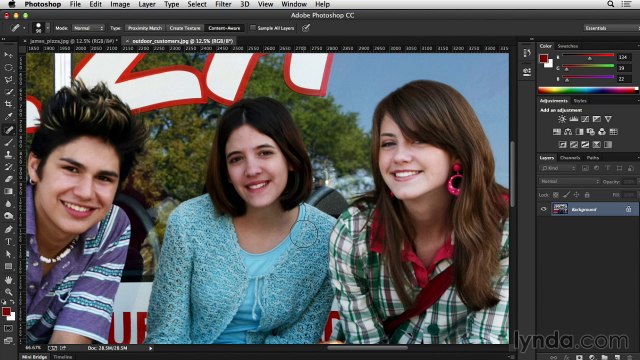This screenshot has width=640, height=360.
Task: Select the Path Selection tool
Action: [8, 254]
